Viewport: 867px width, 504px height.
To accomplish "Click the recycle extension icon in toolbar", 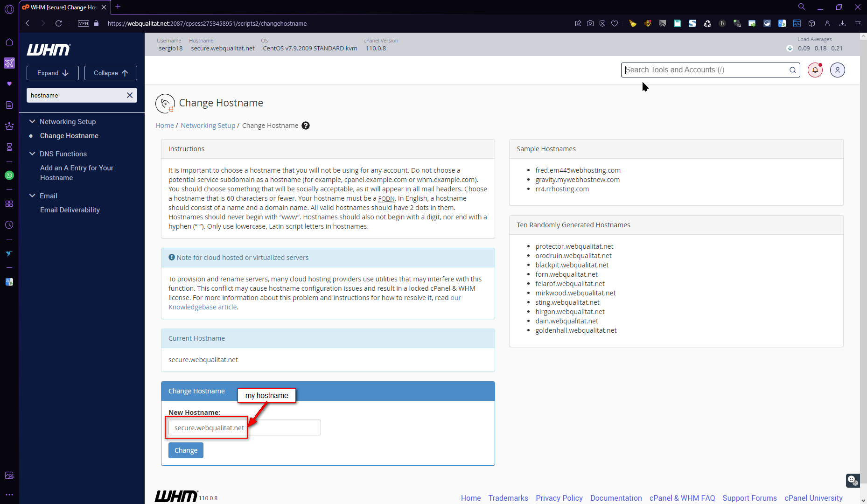I will click(x=707, y=23).
